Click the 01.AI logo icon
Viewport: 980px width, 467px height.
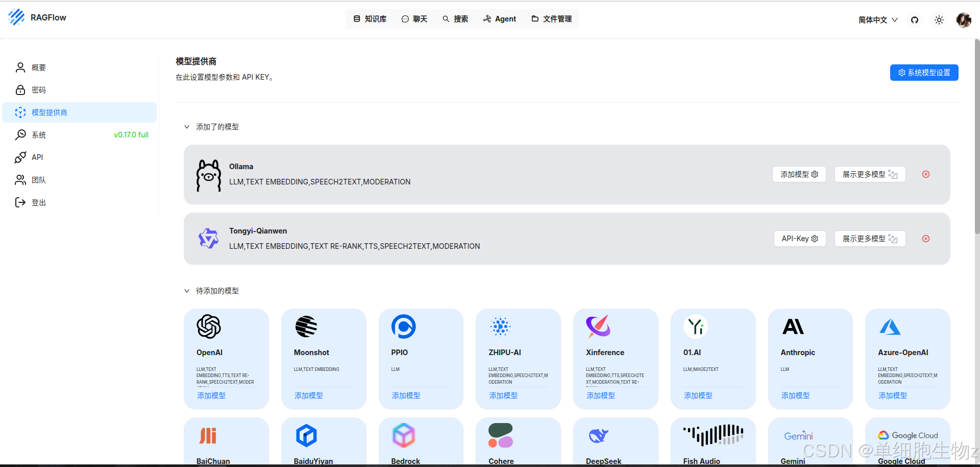click(696, 326)
